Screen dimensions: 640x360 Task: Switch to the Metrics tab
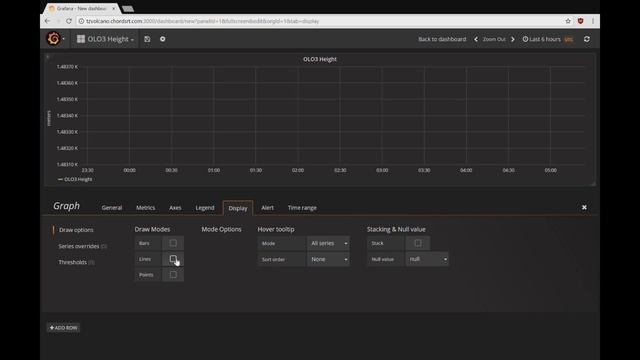(x=146, y=208)
